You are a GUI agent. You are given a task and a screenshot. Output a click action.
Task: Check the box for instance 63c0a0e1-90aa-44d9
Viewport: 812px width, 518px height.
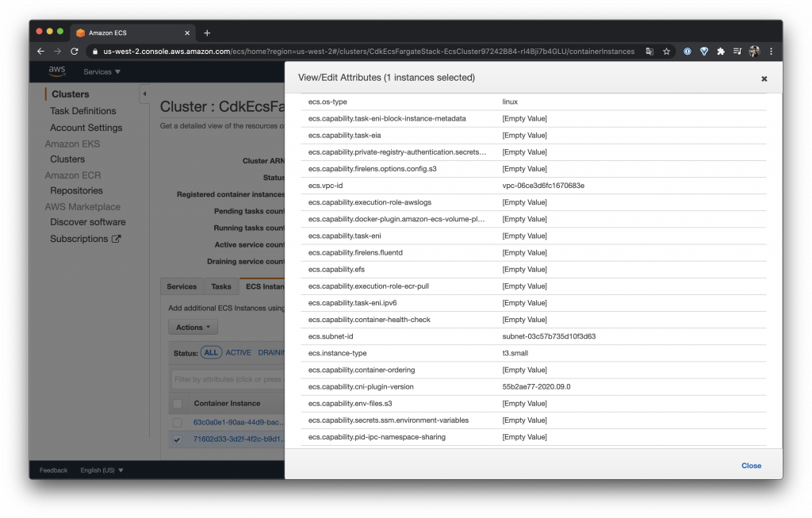click(x=178, y=422)
